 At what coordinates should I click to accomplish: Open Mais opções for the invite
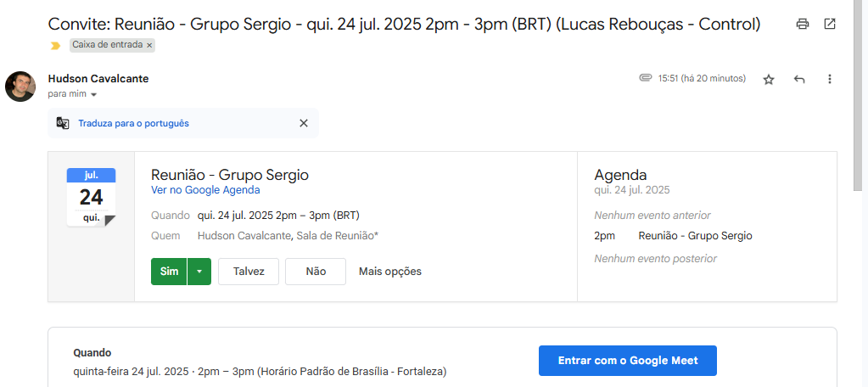pyautogui.click(x=390, y=272)
